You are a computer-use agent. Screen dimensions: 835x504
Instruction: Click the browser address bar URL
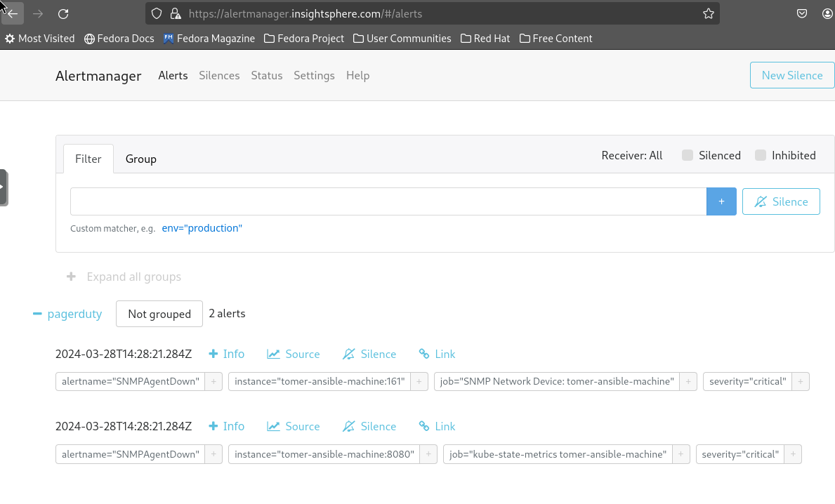point(305,14)
